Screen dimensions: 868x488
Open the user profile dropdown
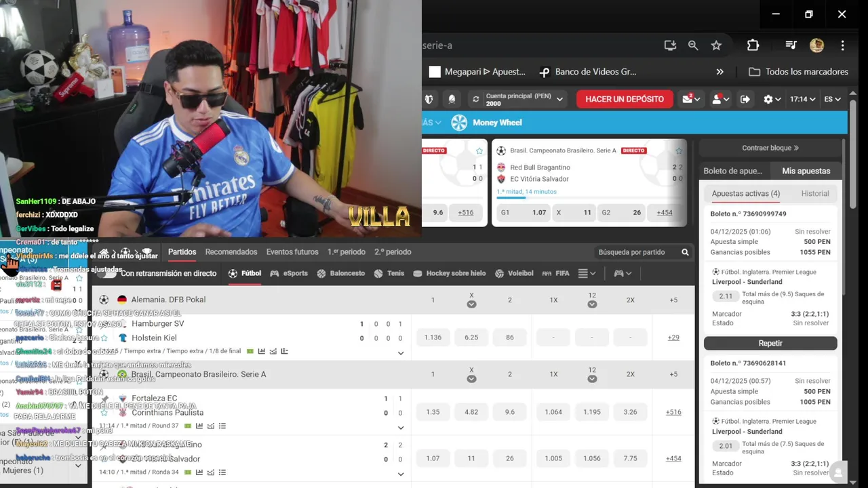click(x=720, y=99)
